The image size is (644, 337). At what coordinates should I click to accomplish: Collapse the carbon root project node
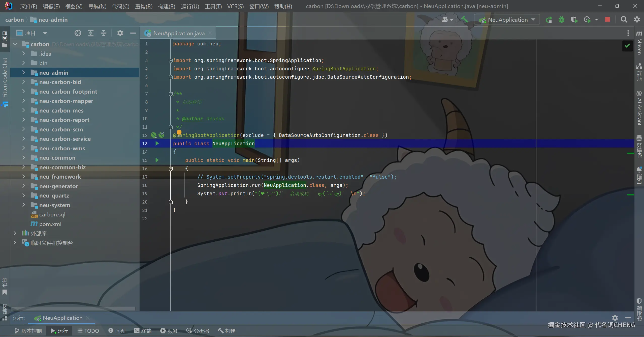(15, 44)
